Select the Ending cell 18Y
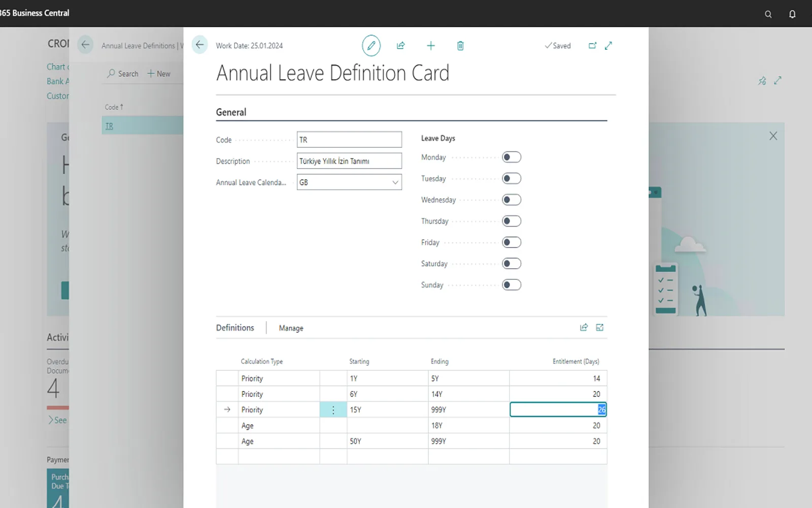Screen dimensions: 812x508 469,426
